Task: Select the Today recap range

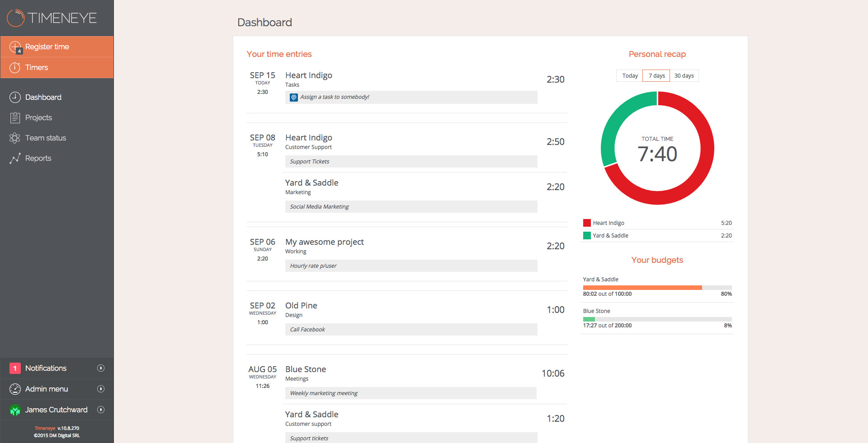Action: (630, 76)
